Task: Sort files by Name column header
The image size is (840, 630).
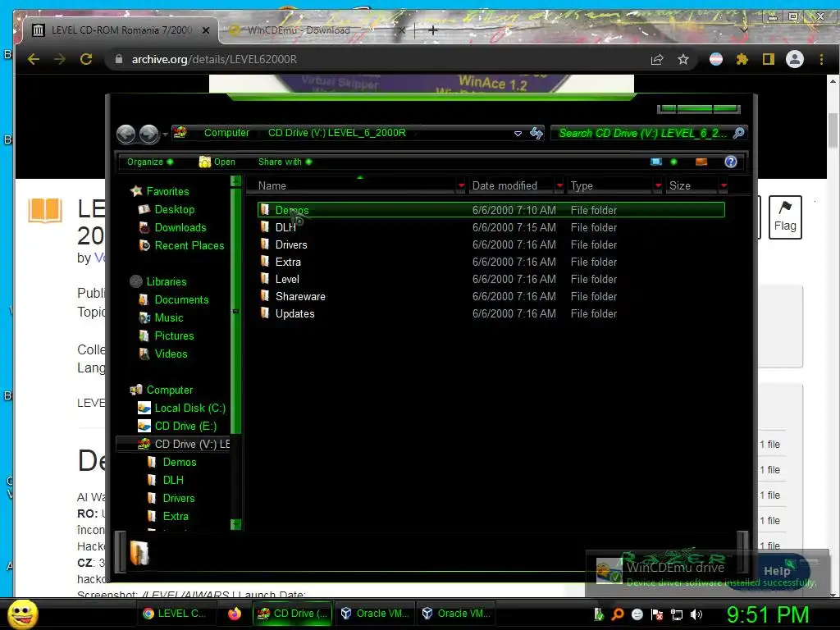Action: 354,186
